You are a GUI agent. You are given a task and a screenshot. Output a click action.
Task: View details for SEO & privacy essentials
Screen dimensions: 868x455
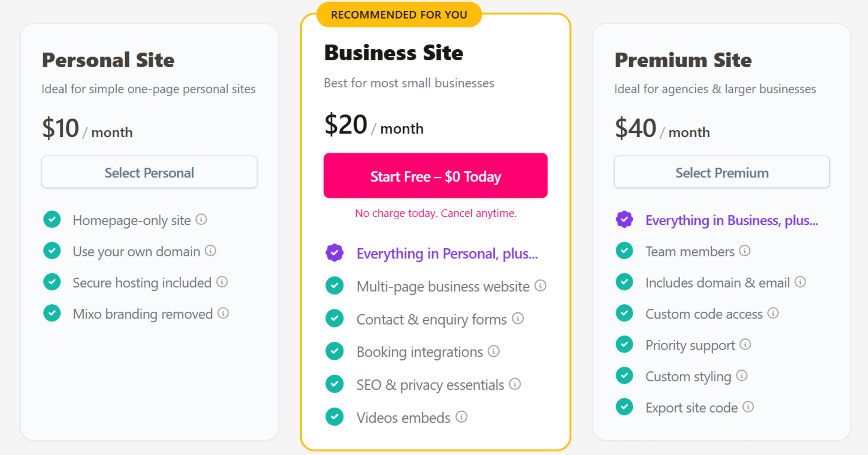click(515, 384)
